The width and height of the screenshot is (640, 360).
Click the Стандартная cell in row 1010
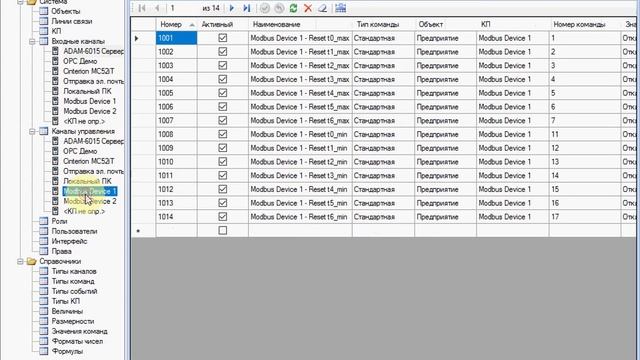pyautogui.click(x=383, y=162)
